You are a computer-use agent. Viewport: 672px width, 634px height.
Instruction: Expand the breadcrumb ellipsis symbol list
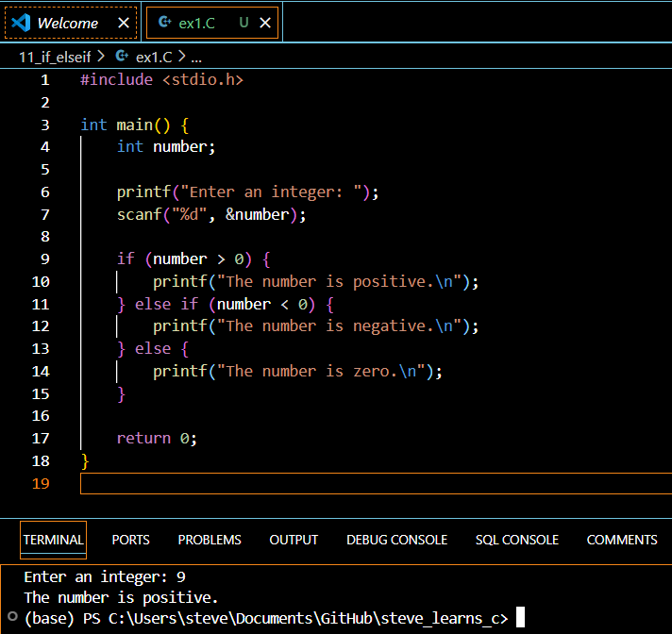[x=196, y=57]
